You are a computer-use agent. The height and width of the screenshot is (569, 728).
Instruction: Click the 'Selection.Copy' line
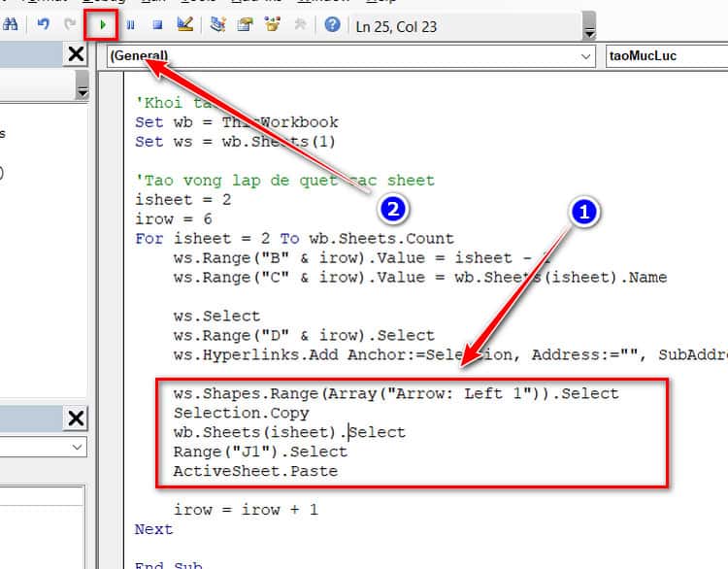[x=241, y=413]
